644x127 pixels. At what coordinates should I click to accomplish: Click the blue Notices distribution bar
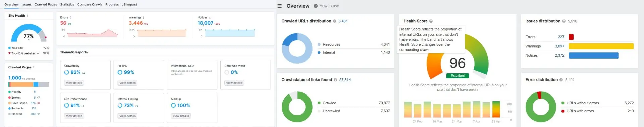point(593,55)
